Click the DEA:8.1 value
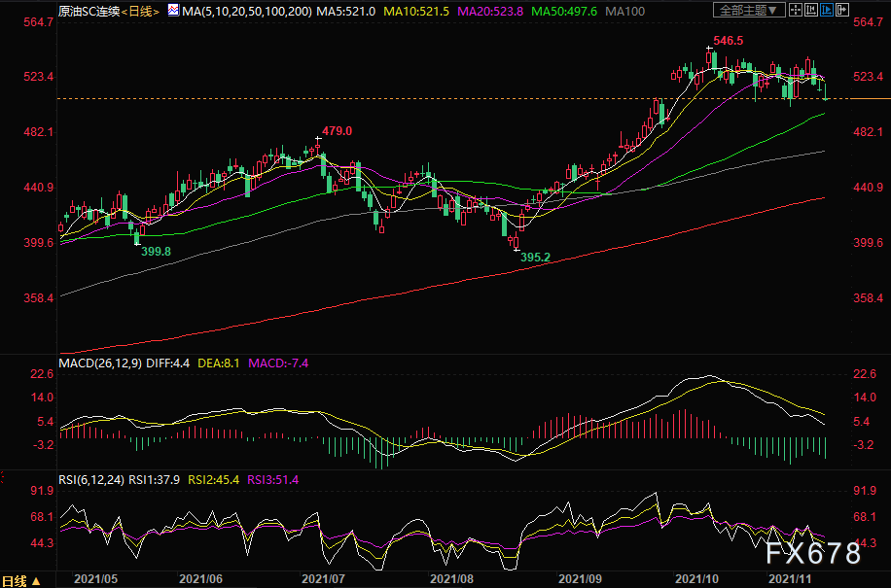Screen dimensions: 891x588 [219, 363]
